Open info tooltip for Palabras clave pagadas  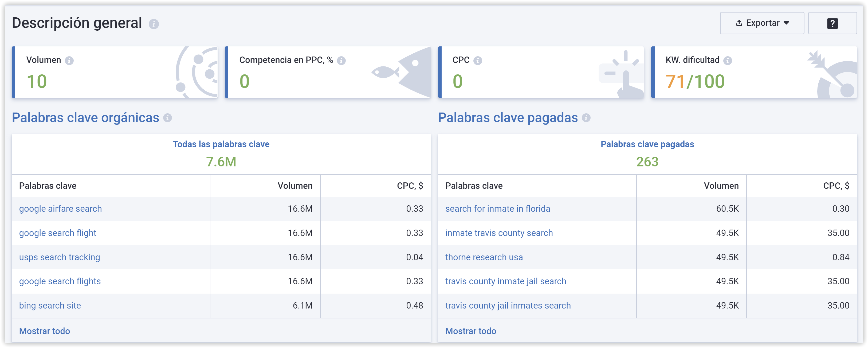coord(586,118)
